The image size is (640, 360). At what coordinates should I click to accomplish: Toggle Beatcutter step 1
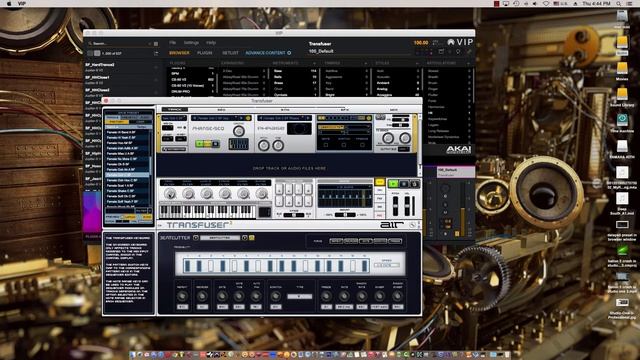[x=187, y=266]
